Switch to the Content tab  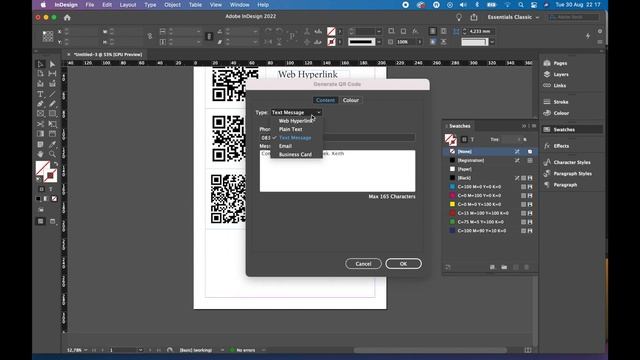click(325, 100)
